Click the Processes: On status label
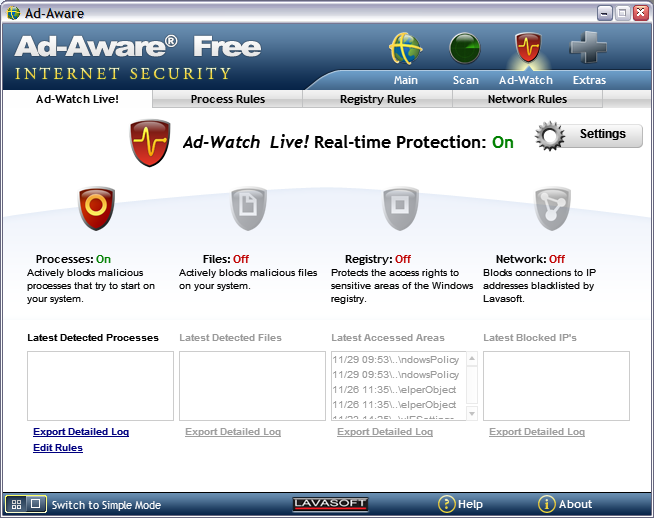654x518 pixels. (73, 259)
